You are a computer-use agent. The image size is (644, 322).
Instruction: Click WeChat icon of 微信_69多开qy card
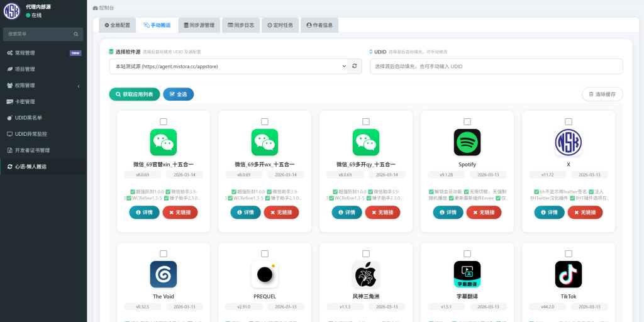point(366,142)
